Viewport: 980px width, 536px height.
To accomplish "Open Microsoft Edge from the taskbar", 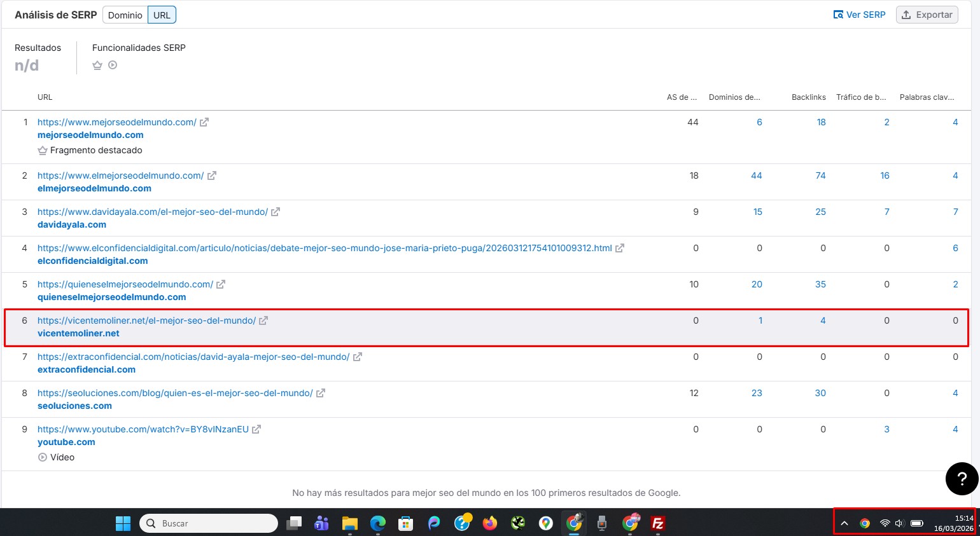I will tap(378, 523).
